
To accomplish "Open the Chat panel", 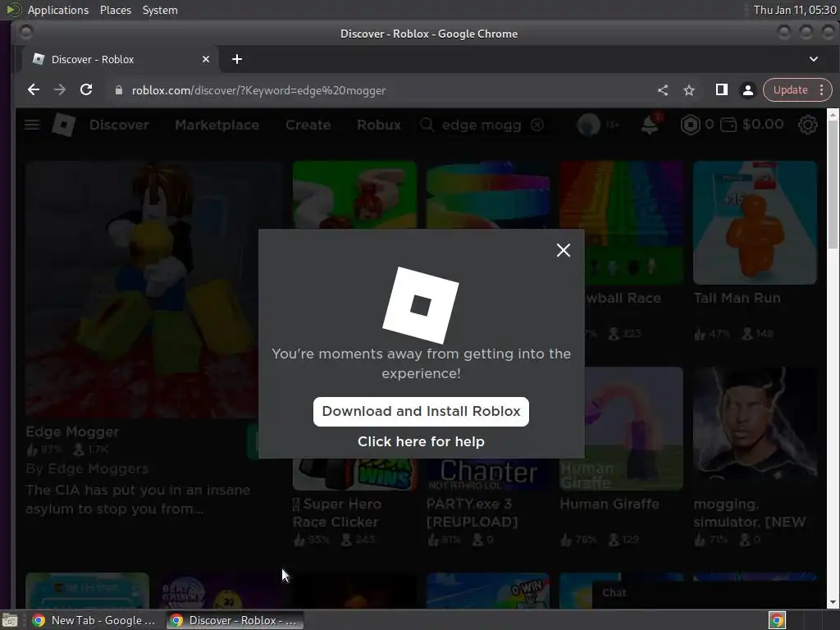I will pos(614,592).
